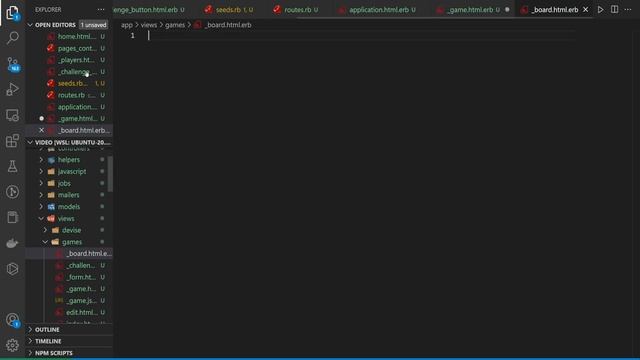The width and height of the screenshot is (640, 360).
Task: Run the file with the play icon
Action: [600, 9]
